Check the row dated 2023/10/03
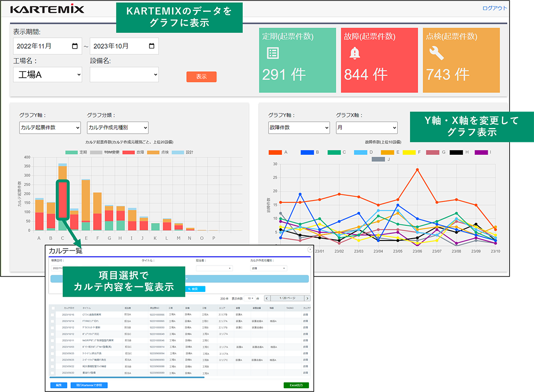This screenshot has height=392, width=534. click(52, 347)
